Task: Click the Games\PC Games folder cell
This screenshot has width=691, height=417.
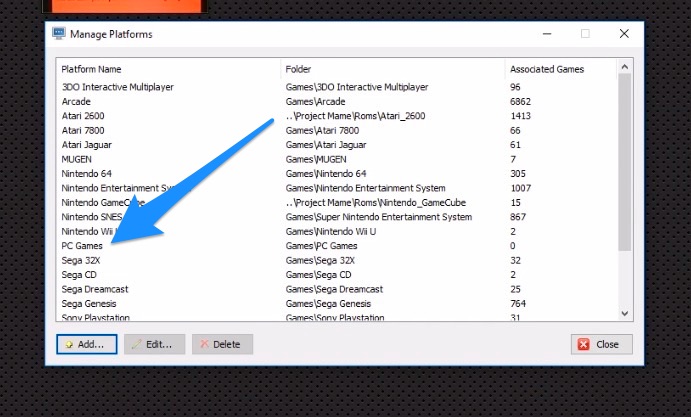Action: coord(321,246)
